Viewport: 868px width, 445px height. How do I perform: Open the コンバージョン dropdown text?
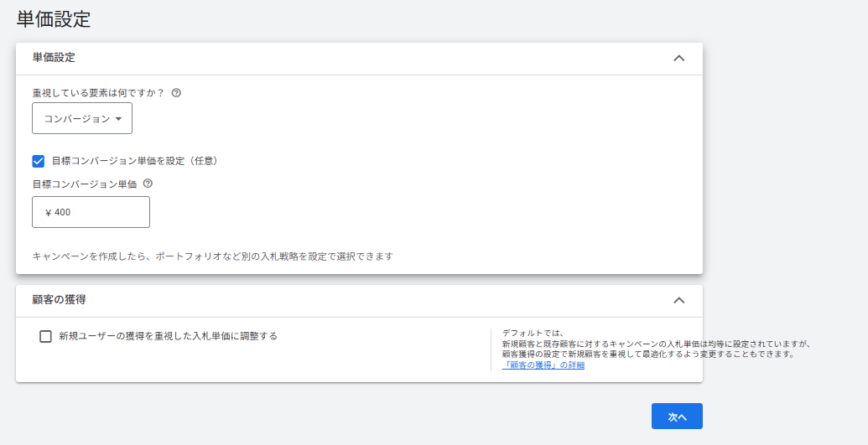(x=76, y=119)
